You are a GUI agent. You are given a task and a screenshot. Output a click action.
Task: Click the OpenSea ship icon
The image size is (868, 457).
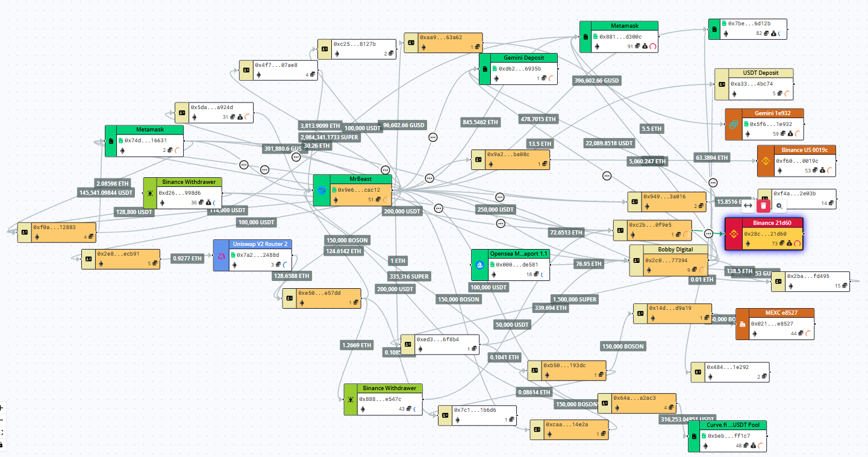tap(479, 265)
